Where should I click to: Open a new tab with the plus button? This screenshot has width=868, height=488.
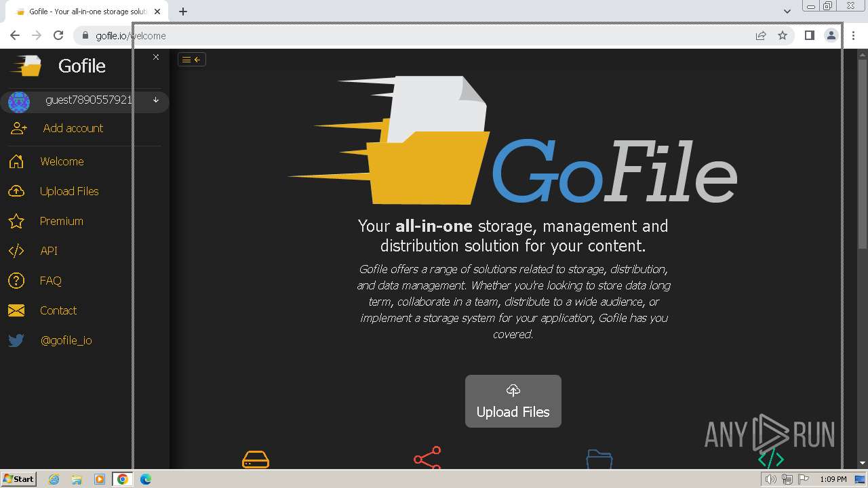coord(183,12)
